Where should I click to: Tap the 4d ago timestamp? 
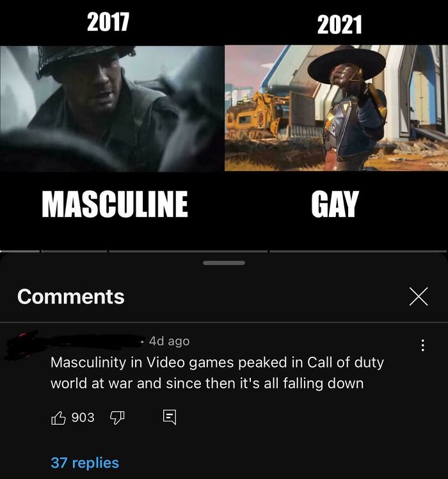pos(169,341)
